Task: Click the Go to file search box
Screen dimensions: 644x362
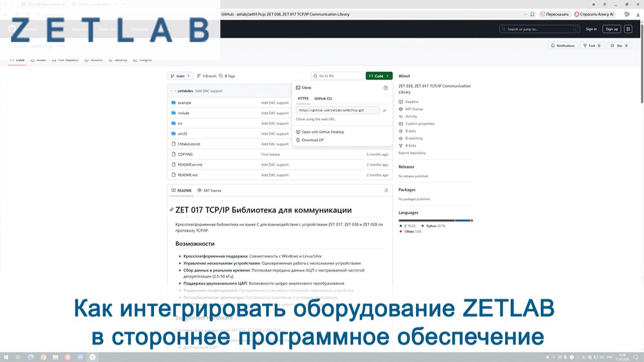Action: (x=337, y=76)
